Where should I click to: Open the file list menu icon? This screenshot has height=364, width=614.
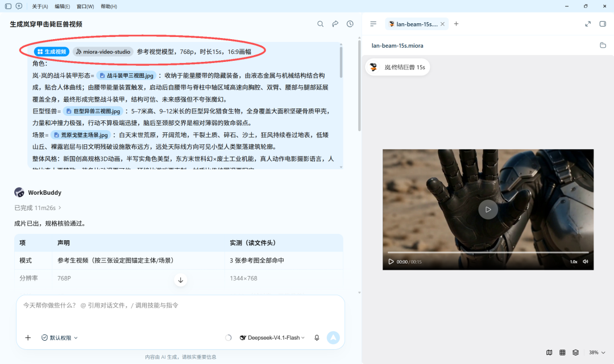point(373,24)
